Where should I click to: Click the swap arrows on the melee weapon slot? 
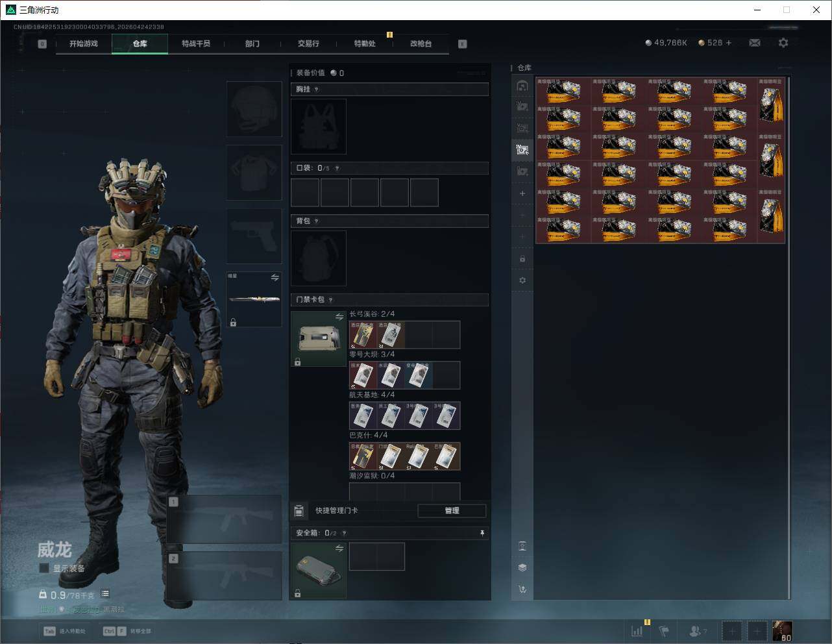(275, 277)
